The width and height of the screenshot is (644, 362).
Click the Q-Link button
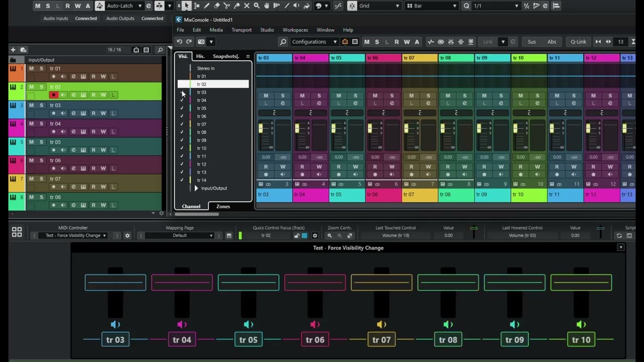[x=578, y=42]
